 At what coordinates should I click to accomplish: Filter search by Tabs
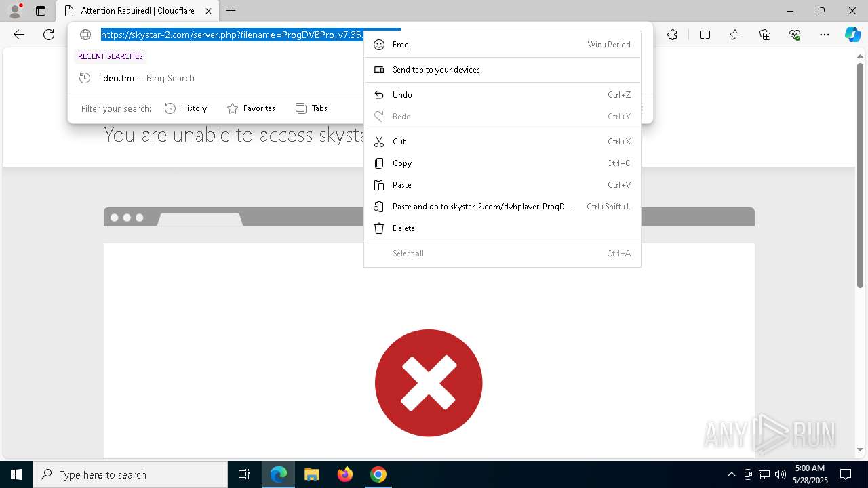coord(311,108)
